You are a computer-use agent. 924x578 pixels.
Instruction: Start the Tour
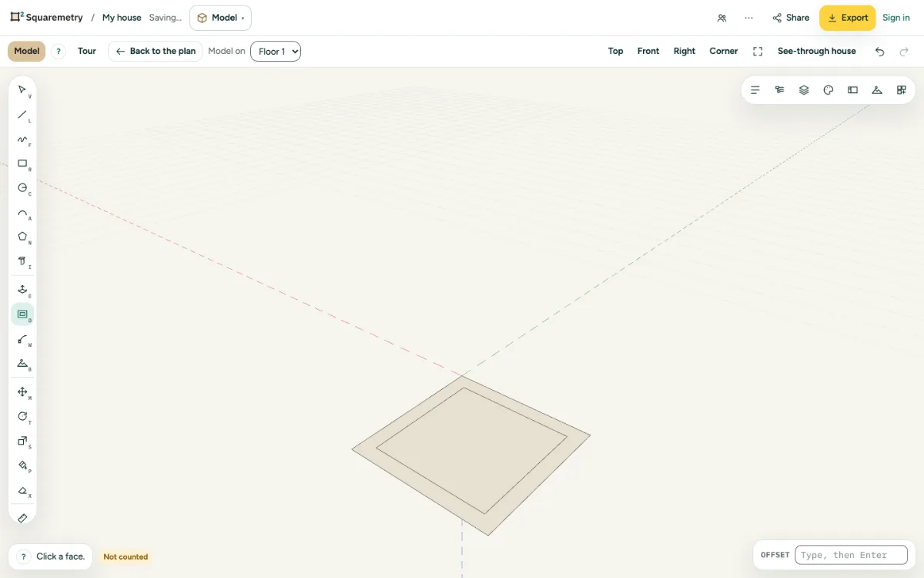pos(87,52)
